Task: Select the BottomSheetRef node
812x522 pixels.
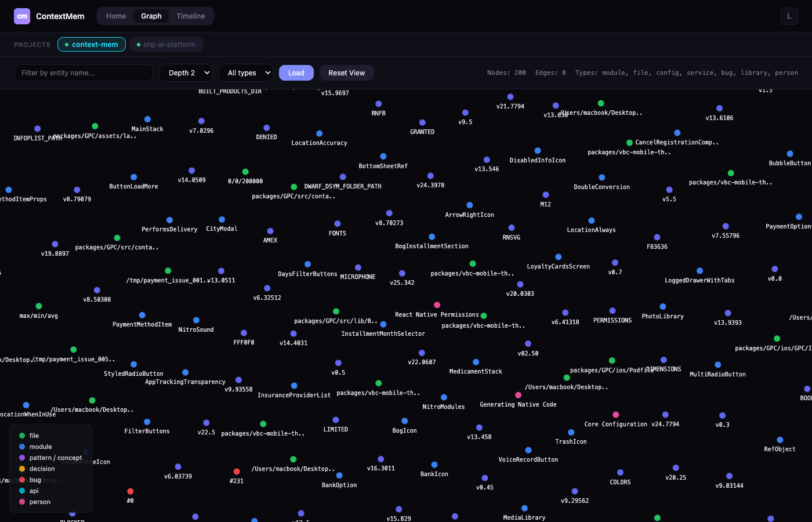Action: pyautogui.click(x=383, y=157)
